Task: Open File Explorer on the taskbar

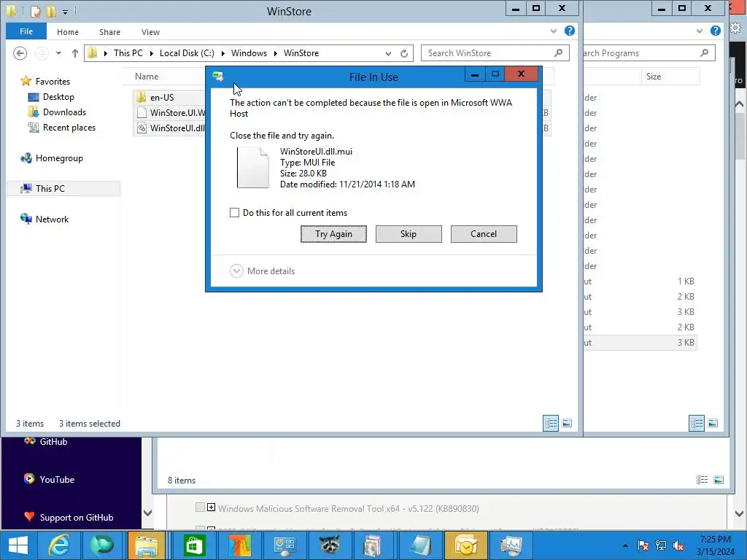Action: click(x=147, y=545)
